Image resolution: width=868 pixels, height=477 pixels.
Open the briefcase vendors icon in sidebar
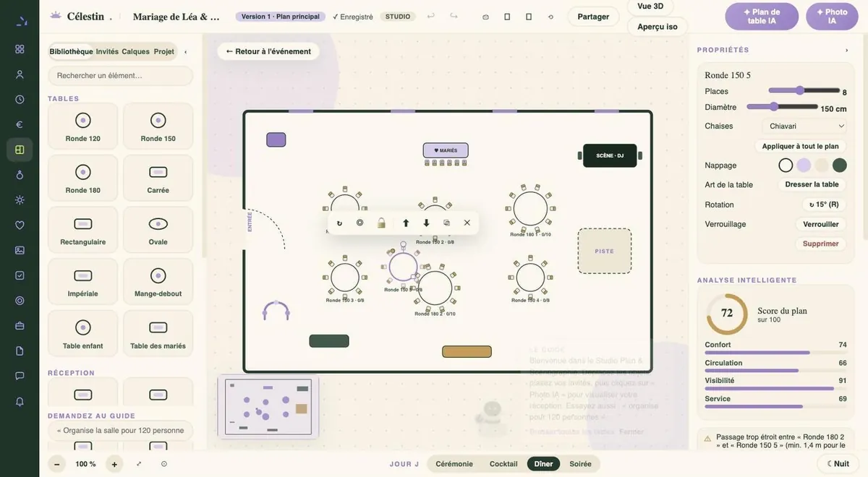20,325
